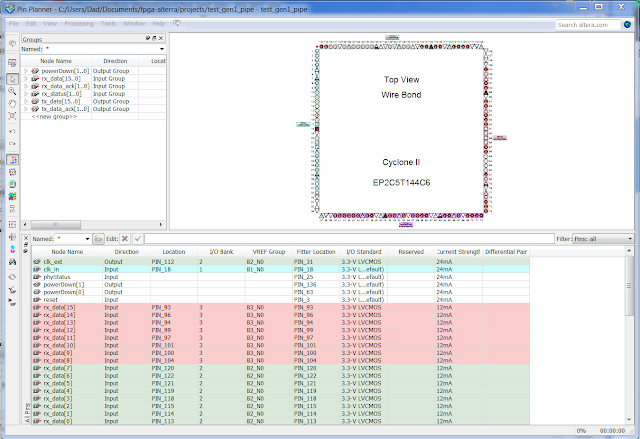Click the fit-in-window red corner icon
This screenshot has width=640, height=439.
[12, 116]
